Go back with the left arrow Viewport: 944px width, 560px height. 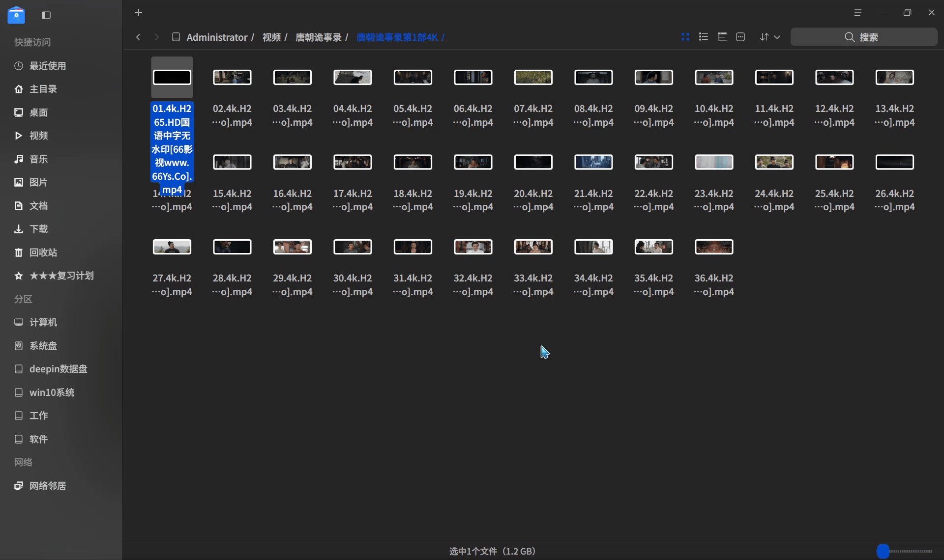(x=138, y=37)
